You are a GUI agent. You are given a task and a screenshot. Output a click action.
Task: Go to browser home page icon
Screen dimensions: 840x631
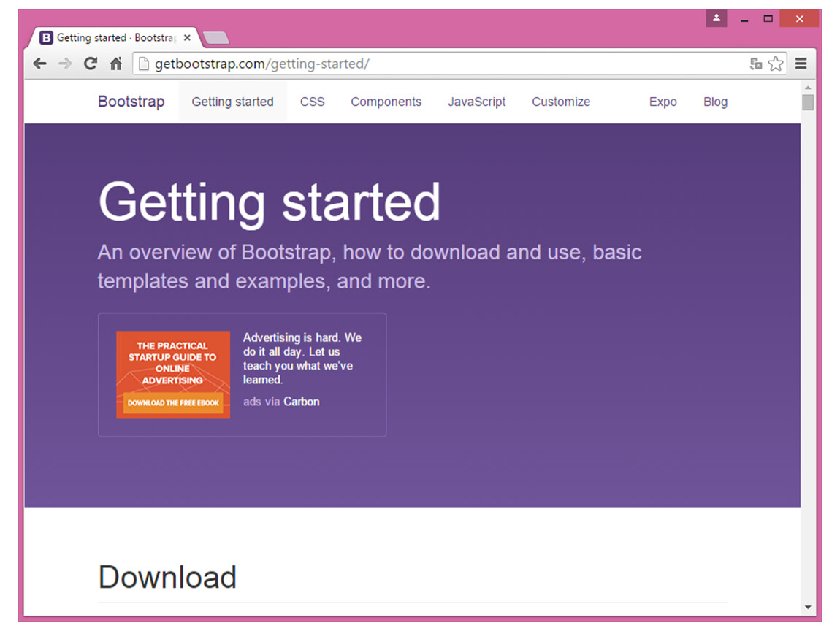(115, 64)
